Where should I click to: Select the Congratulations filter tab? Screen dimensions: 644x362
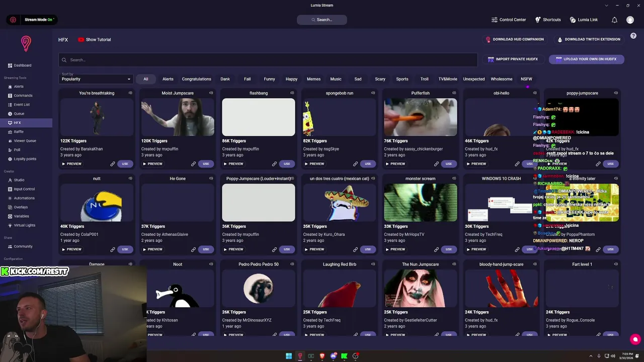(x=197, y=79)
